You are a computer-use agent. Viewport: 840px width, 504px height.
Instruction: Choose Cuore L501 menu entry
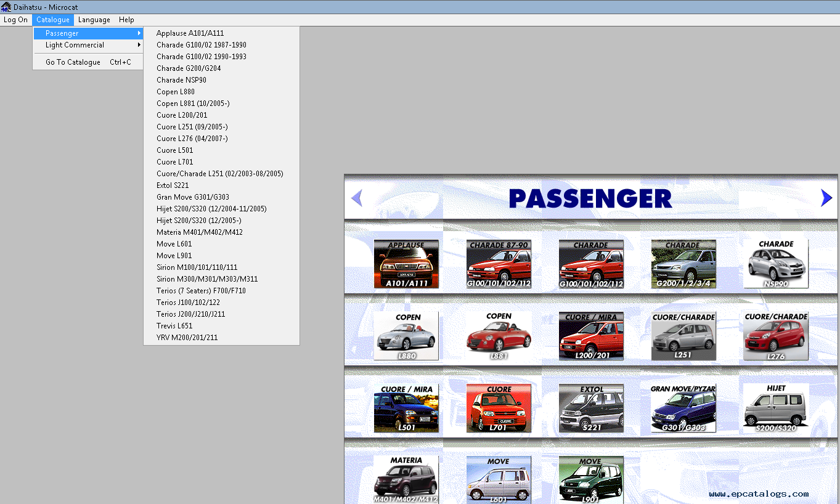click(x=221, y=150)
